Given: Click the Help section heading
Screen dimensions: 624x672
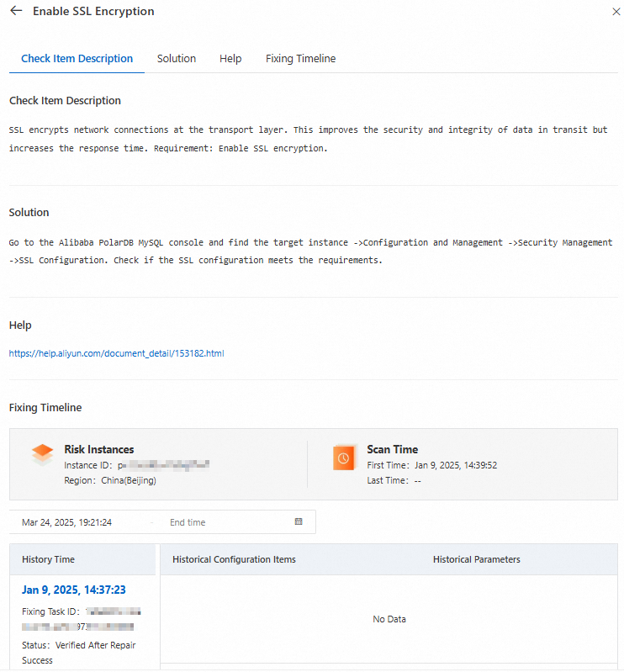Looking at the screenshot, I should coord(20,325).
